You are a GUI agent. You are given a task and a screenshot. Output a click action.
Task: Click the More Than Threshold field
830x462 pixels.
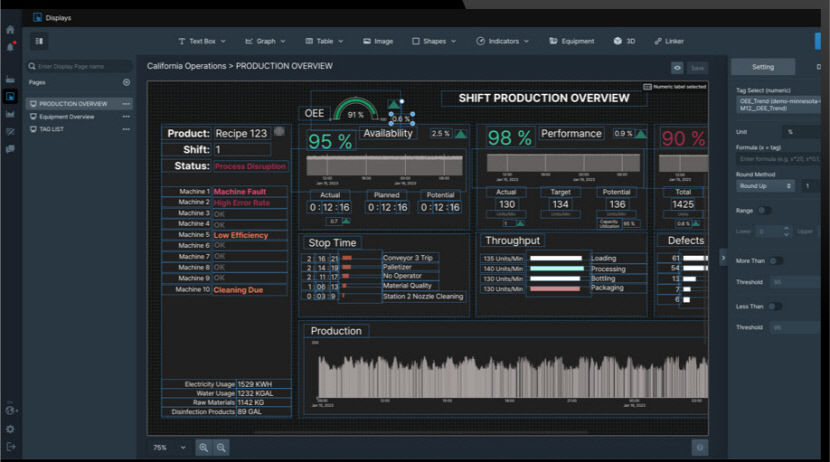(795, 282)
